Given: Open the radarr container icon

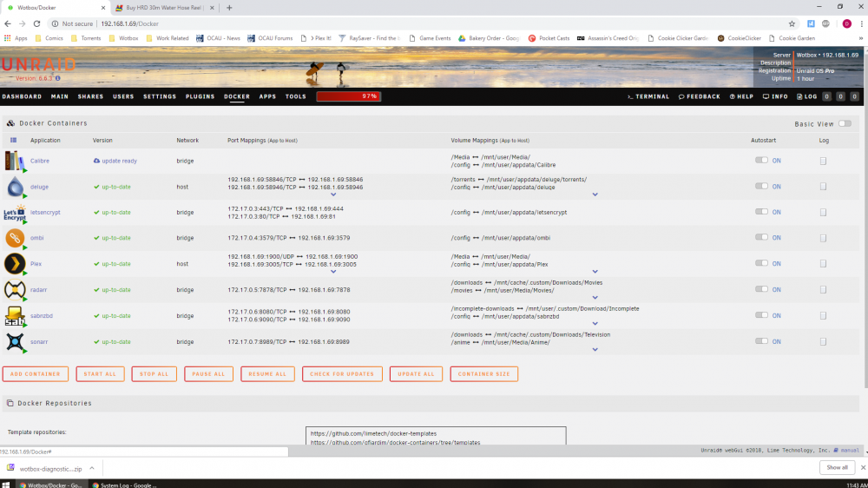Looking at the screenshot, I should coord(15,290).
